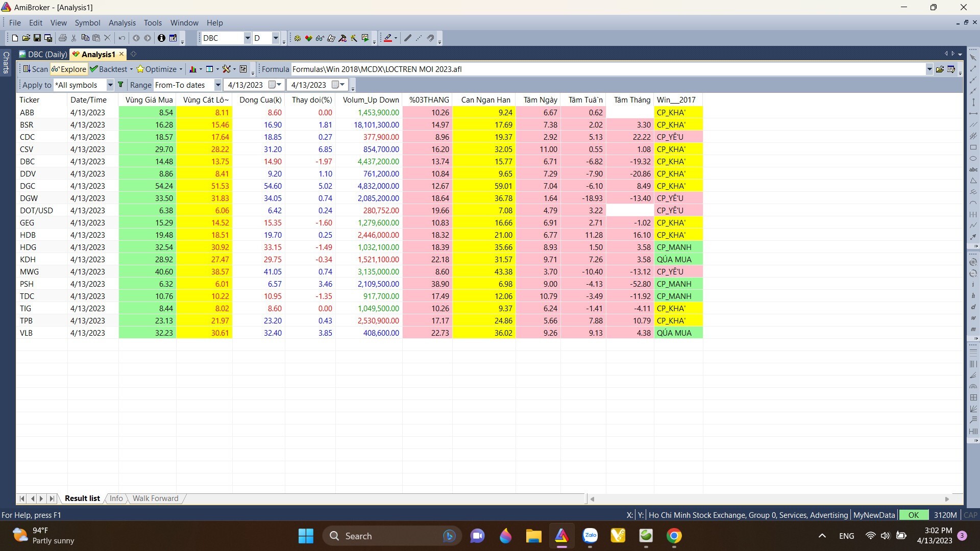Image resolution: width=980 pixels, height=551 pixels.
Task: Go forward with the Forward arrow icon
Action: 148,38
